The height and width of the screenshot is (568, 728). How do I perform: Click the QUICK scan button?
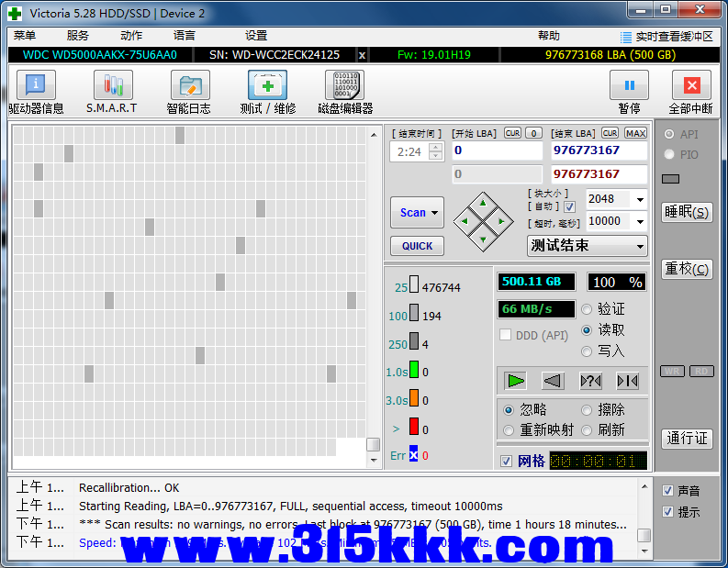pyautogui.click(x=417, y=246)
